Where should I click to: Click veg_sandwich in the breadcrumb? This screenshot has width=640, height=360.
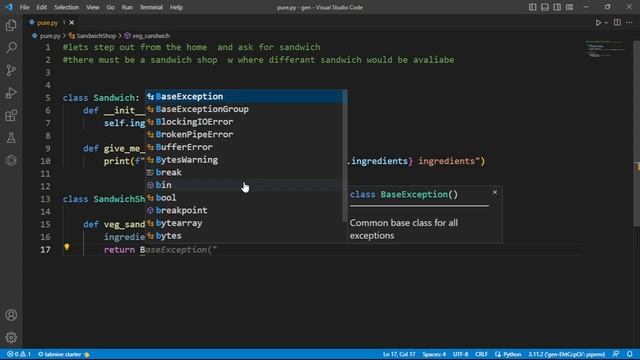[x=151, y=36]
